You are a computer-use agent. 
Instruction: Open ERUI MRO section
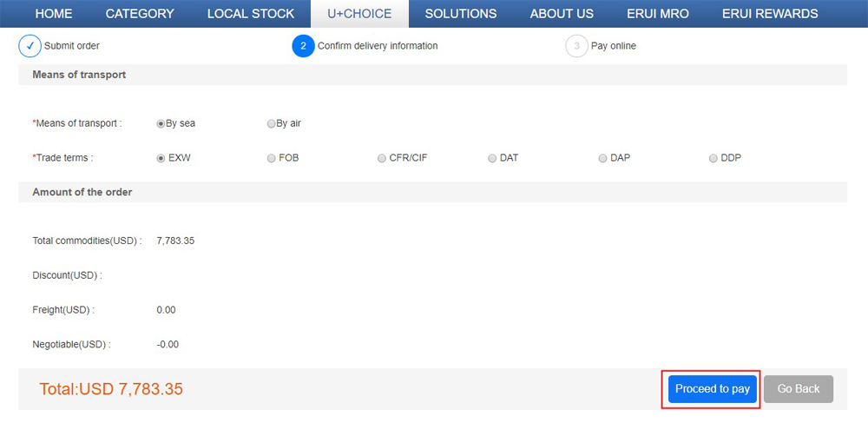pos(658,14)
